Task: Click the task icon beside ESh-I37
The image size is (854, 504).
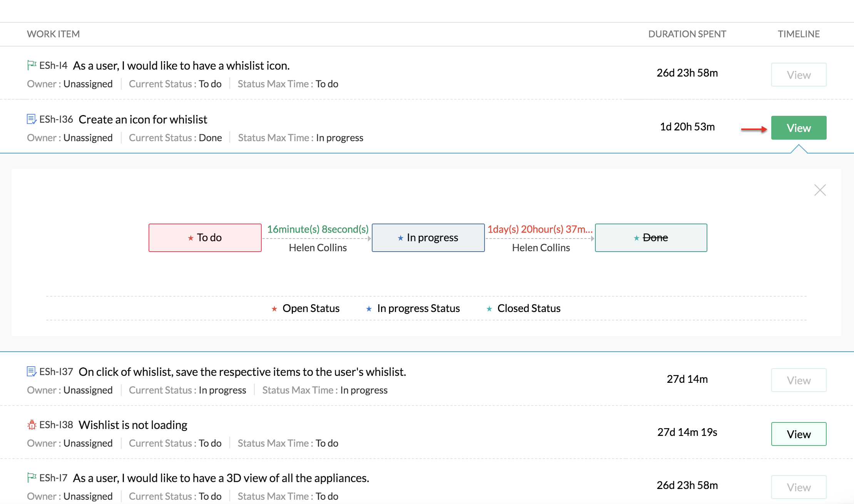Action: pos(32,372)
